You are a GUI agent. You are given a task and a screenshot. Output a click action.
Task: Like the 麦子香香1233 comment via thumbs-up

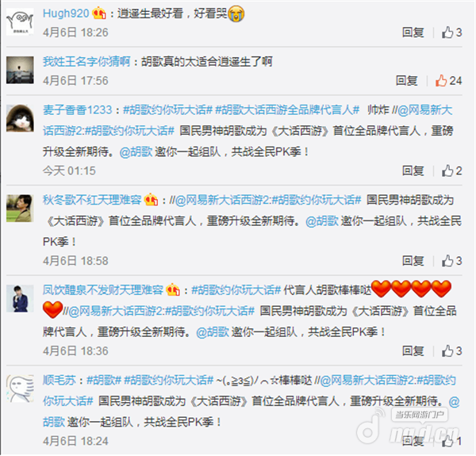click(x=447, y=171)
